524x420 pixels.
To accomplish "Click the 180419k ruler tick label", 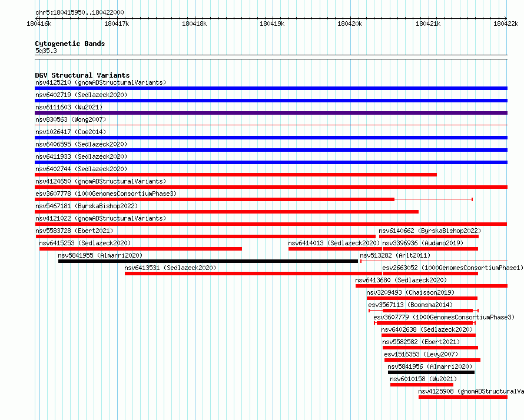I will pyautogui.click(x=272, y=24).
